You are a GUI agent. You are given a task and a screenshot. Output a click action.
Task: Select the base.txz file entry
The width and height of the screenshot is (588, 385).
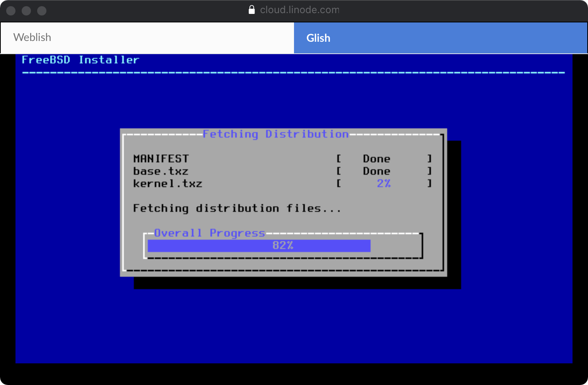tap(161, 171)
